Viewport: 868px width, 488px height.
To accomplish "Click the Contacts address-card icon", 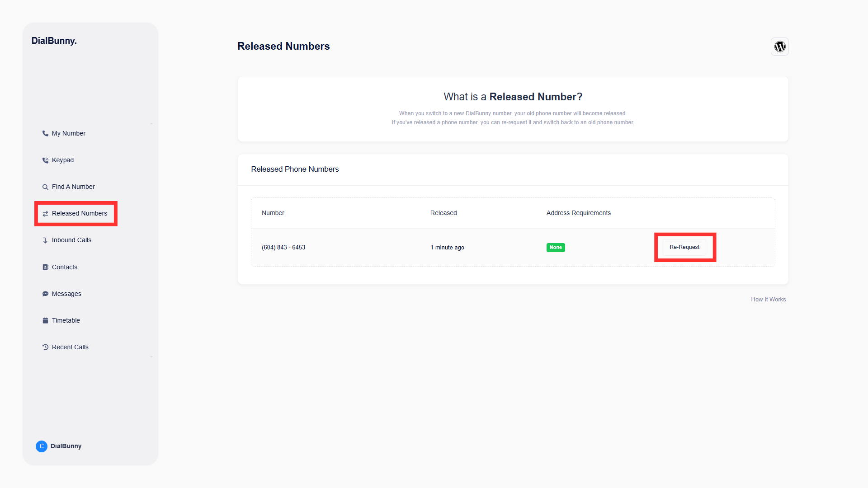I will [x=45, y=267].
